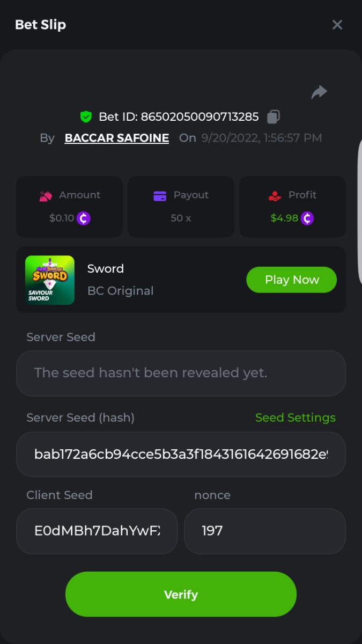Click the green verified shield icon
This screenshot has width=362, height=644.
click(x=86, y=116)
